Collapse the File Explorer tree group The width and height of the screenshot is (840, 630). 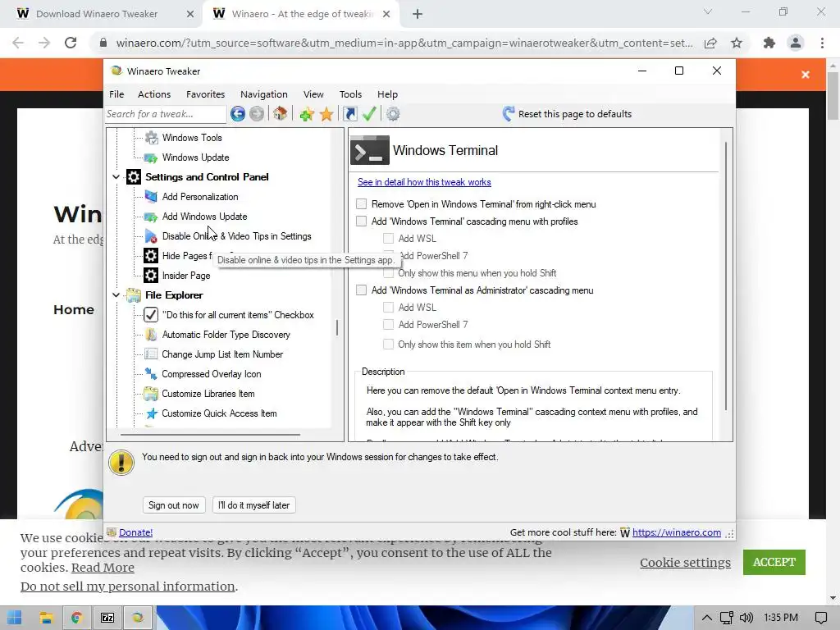[x=116, y=295]
